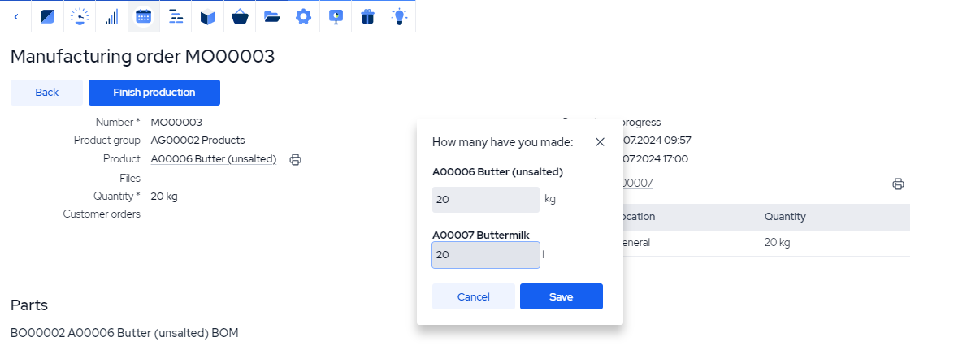
Task: Open the dashboard gauge icon
Action: tap(80, 16)
